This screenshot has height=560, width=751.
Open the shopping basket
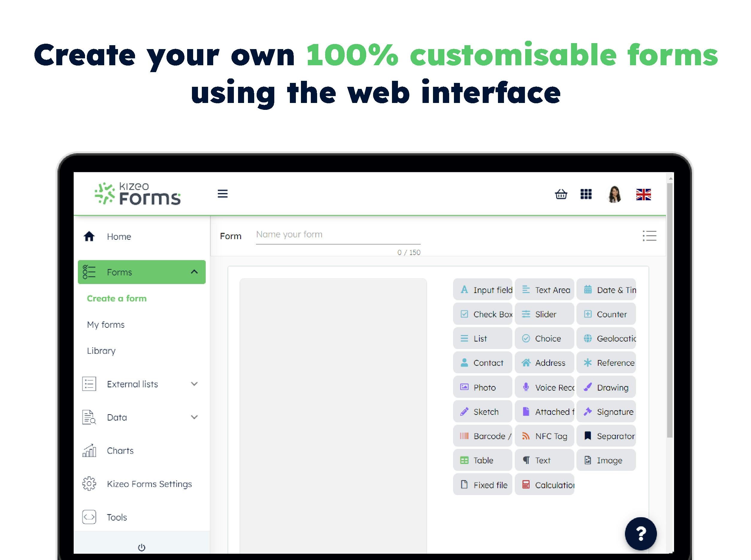pyautogui.click(x=561, y=194)
